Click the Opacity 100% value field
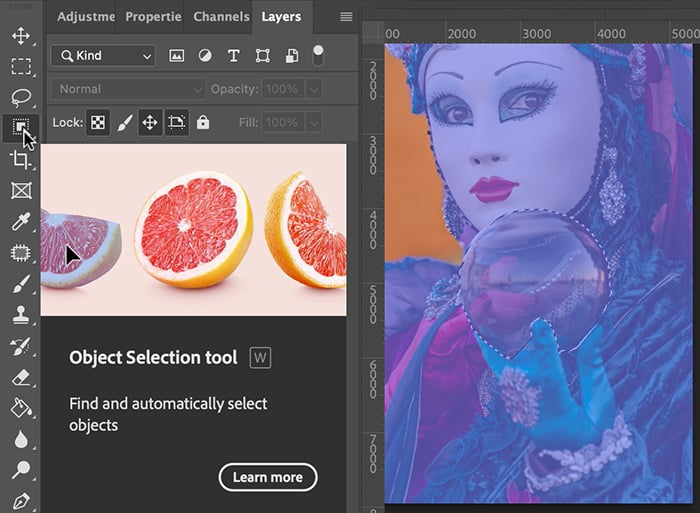The width and height of the screenshot is (700, 513). click(283, 89)
